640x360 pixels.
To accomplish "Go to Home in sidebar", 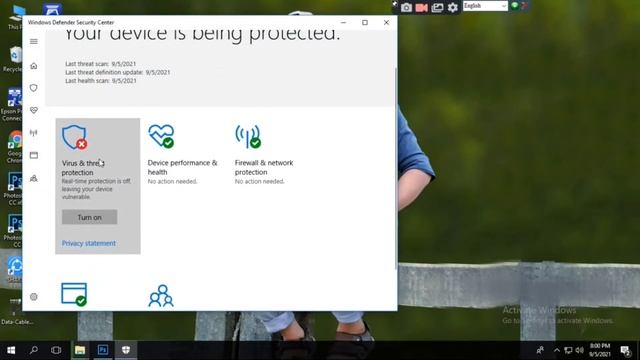I will 34,66.
